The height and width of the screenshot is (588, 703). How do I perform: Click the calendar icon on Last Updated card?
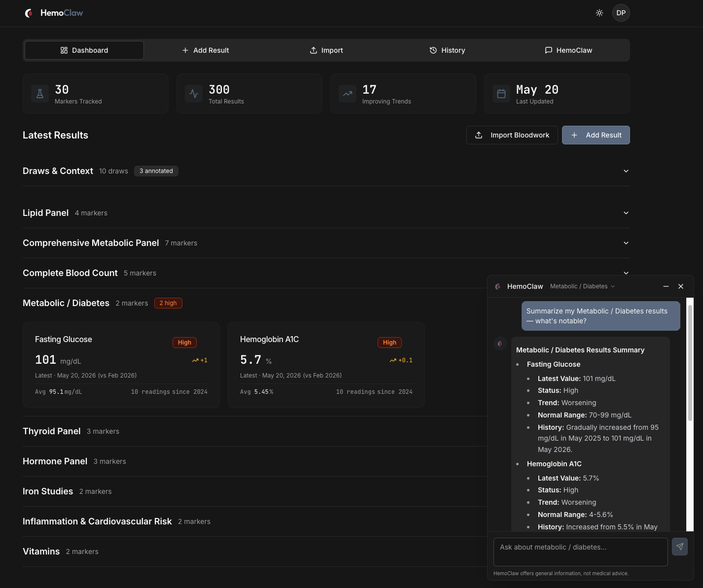(501, 94)
